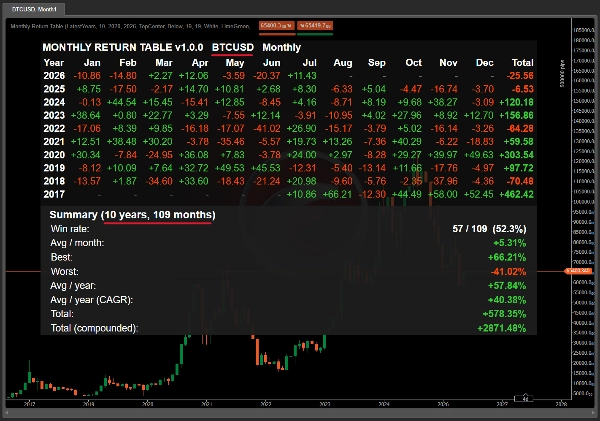Click the -17.50 cell in February 2025
The image size is (600, 421).
point(123,89)
